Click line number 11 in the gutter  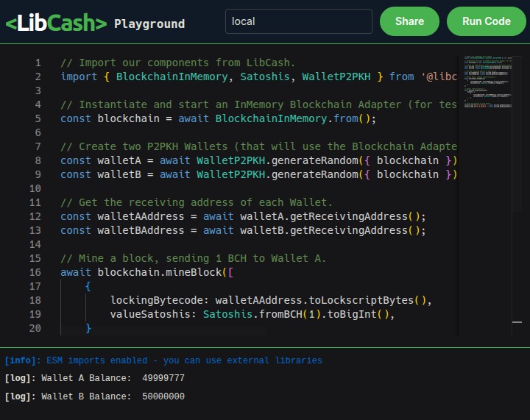point(35,202)
